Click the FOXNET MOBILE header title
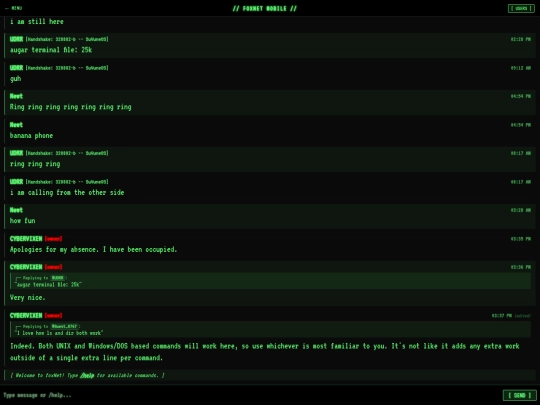The width and height of the screenshot is (540, 405). point(264,8)
